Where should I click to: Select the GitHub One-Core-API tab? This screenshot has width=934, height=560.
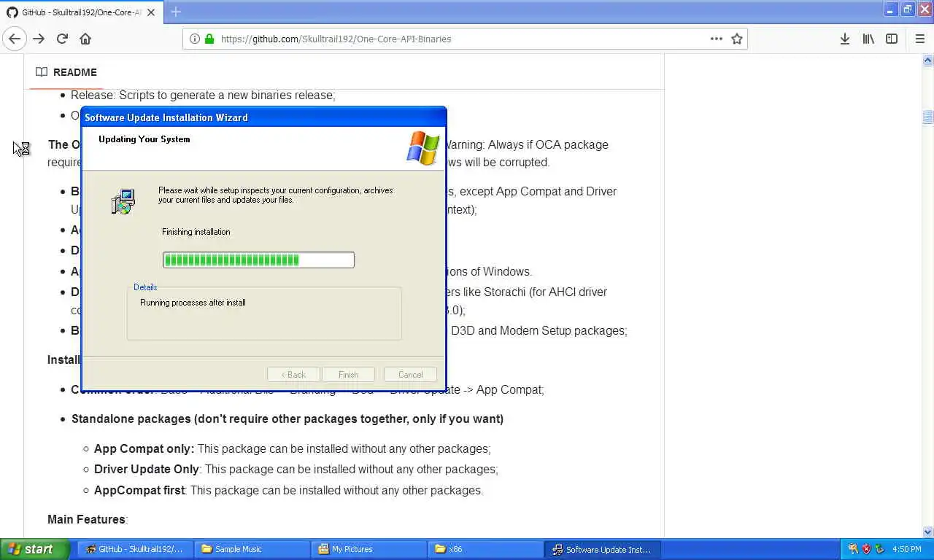click(80, 12)
